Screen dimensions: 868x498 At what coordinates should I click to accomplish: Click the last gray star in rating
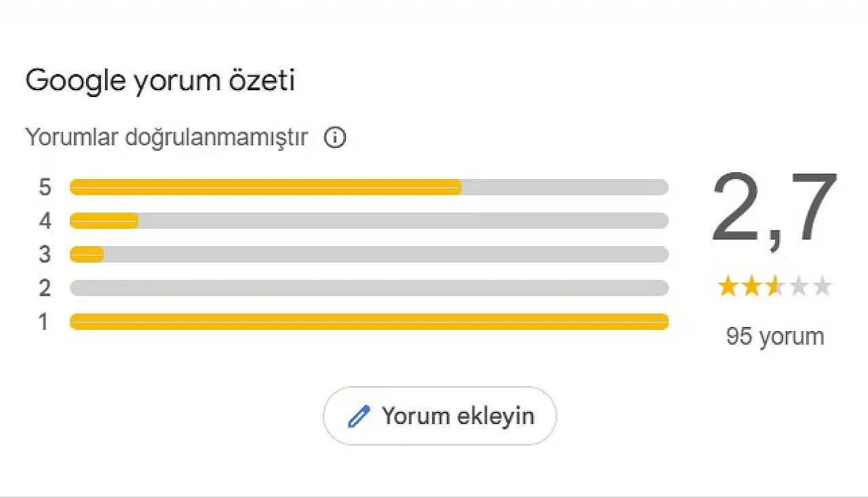822,287
